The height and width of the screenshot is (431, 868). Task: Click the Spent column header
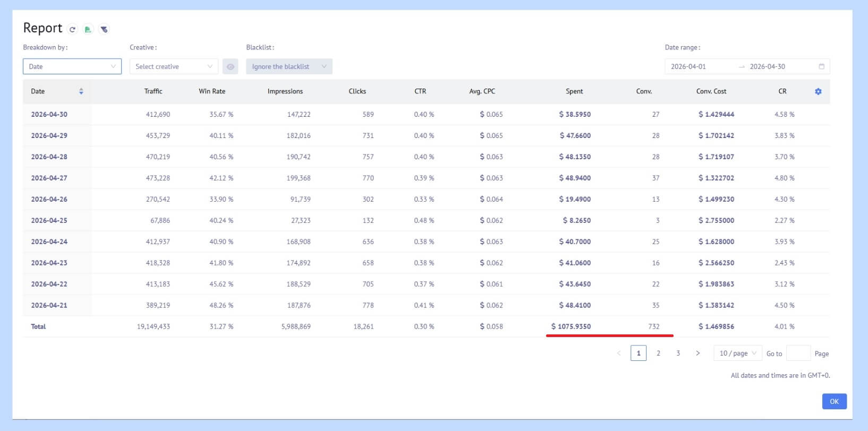click(574, 91)
